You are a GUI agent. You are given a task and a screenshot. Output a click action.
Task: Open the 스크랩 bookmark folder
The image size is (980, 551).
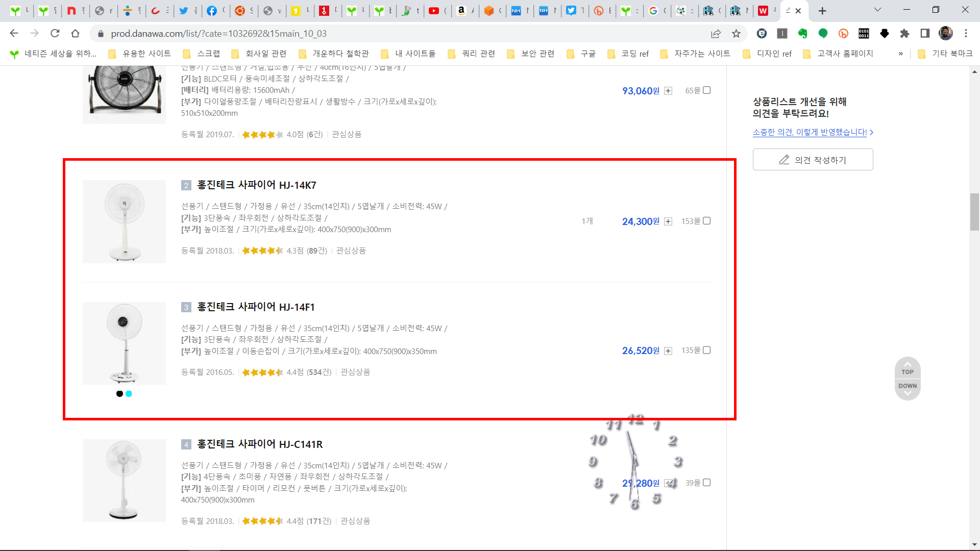(x=201, y=54)
